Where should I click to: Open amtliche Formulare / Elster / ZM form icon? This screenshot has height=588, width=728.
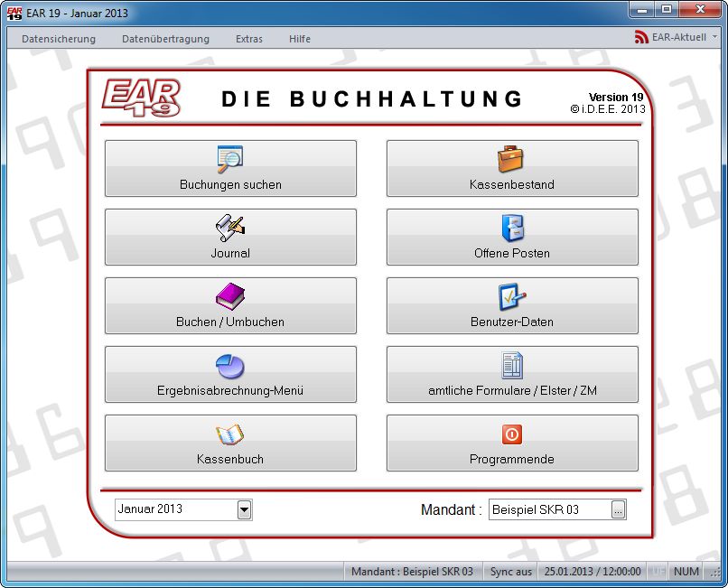[x=512, y=365]
